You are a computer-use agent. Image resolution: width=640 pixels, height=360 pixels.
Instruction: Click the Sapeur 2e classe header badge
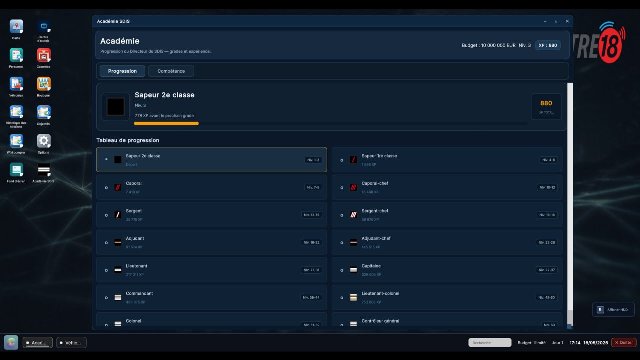pyautogui.click(x=116, y=107)
